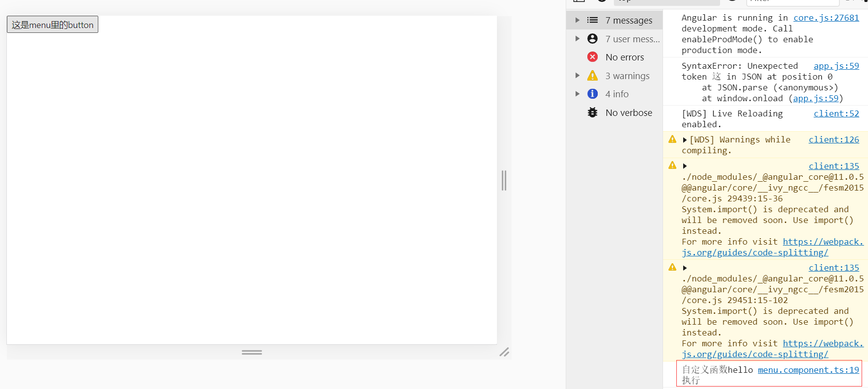Click warning icon beside WDS Warnings message
868x389 pixels.
tap(672, 139)
